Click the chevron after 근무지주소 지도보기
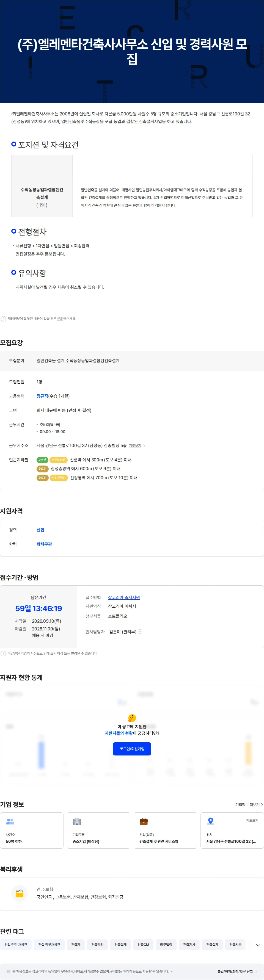 pos(144,445)
